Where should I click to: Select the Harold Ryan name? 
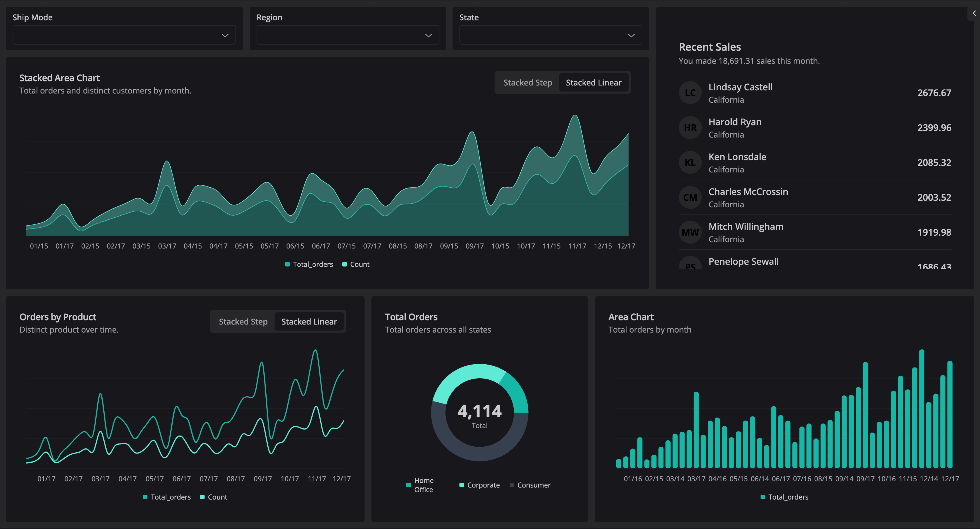click(735, 122)
